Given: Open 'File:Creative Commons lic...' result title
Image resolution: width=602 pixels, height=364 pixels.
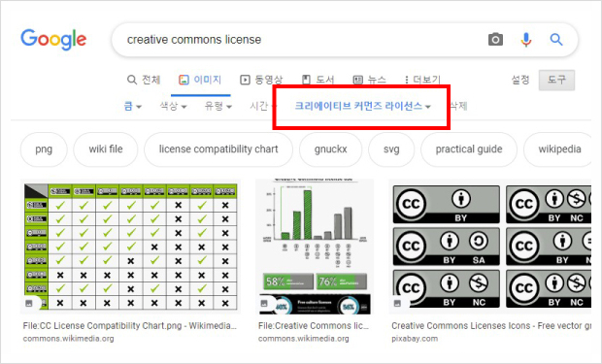Looking at the screenshot, I should tap(314, 325).
